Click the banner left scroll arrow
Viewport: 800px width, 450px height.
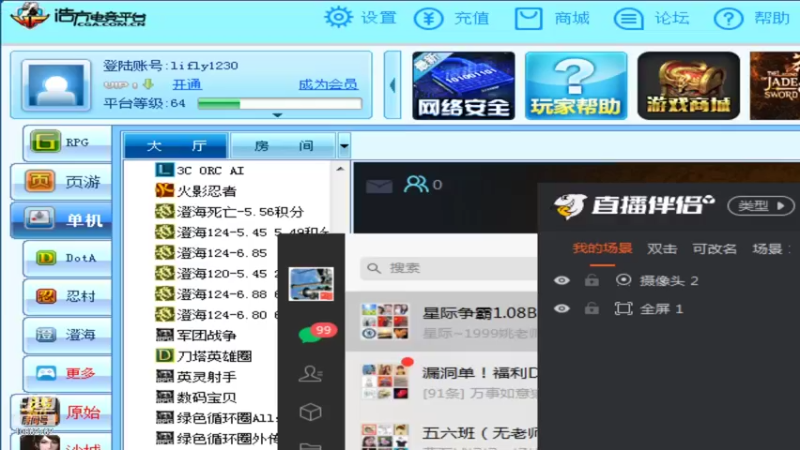[392, 85]
